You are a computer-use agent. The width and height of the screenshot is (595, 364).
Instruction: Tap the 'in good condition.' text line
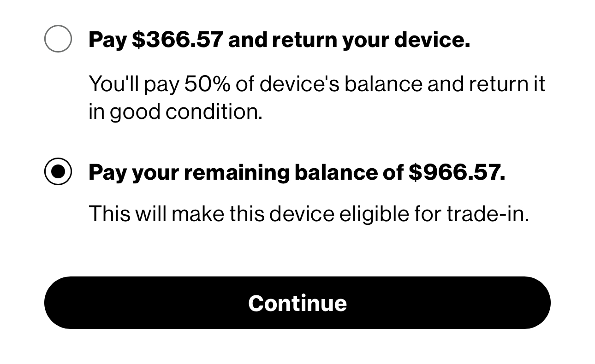[x=175, y=112]
